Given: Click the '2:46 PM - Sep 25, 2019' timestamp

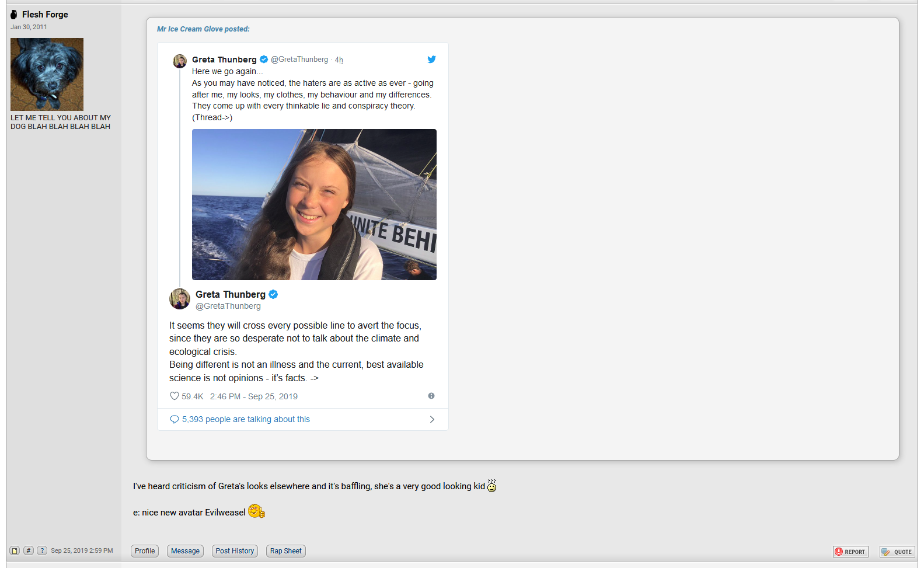Looking at the screenshot, I should point(254,396).
